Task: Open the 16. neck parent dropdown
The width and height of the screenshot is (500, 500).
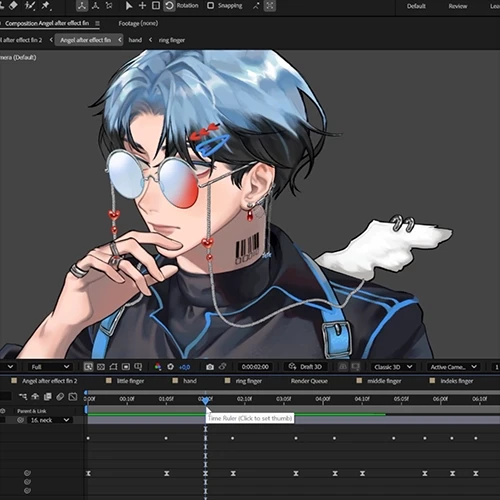Action: 50,420
